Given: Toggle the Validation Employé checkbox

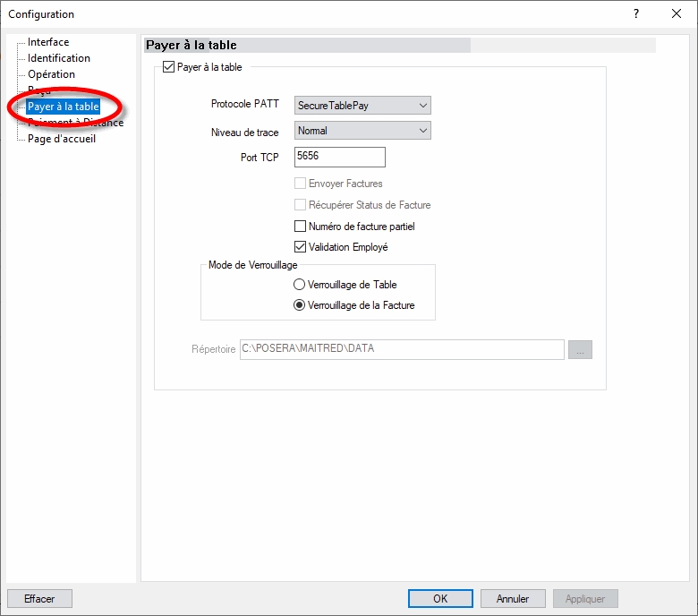Looking at the screenshot, I should pyautogui.click(x=301, y=247).
